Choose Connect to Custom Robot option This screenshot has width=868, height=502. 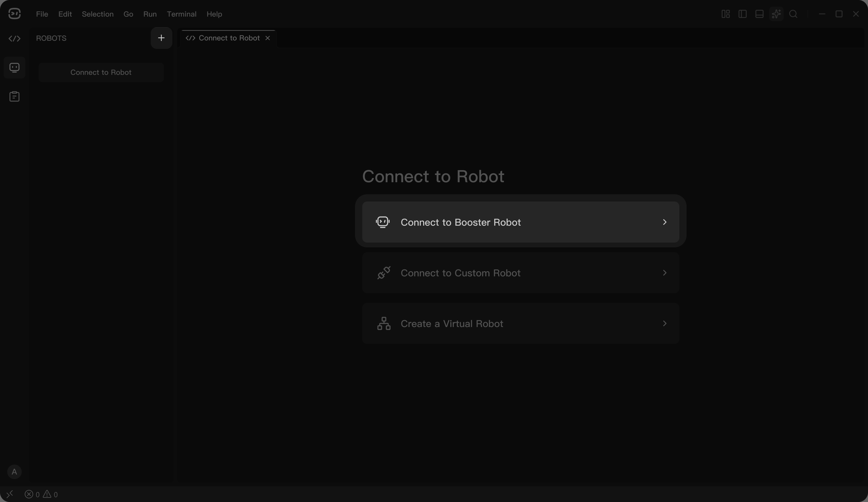click(x=520, y=273)
